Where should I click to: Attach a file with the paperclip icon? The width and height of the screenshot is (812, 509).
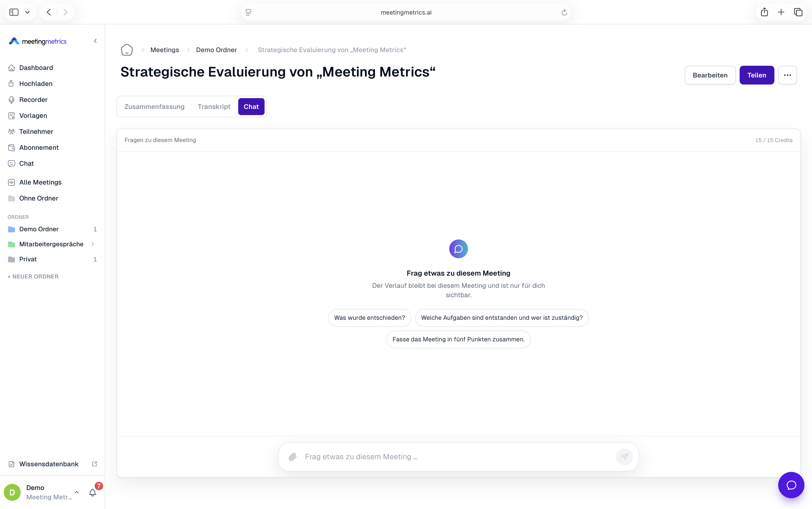293,457
